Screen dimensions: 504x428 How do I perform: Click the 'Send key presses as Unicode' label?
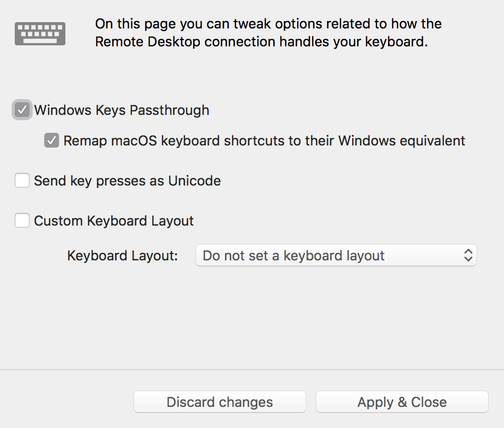127,181
